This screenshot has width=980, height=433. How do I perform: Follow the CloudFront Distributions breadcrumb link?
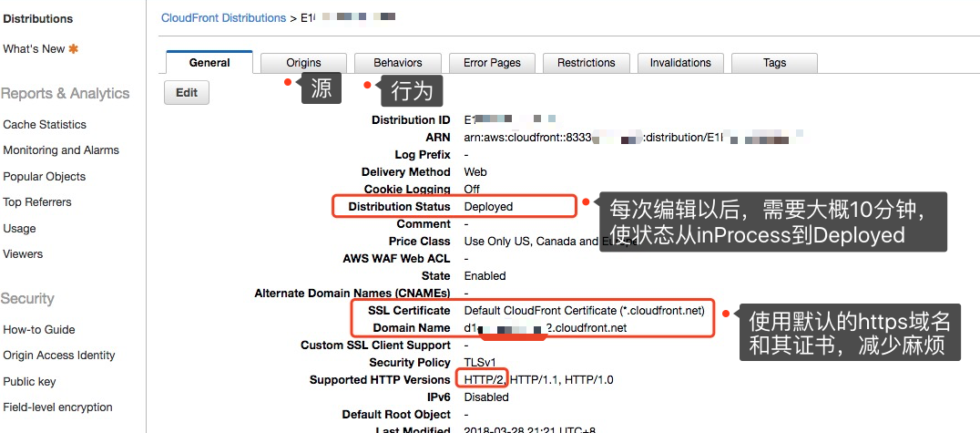pos(223,18)
